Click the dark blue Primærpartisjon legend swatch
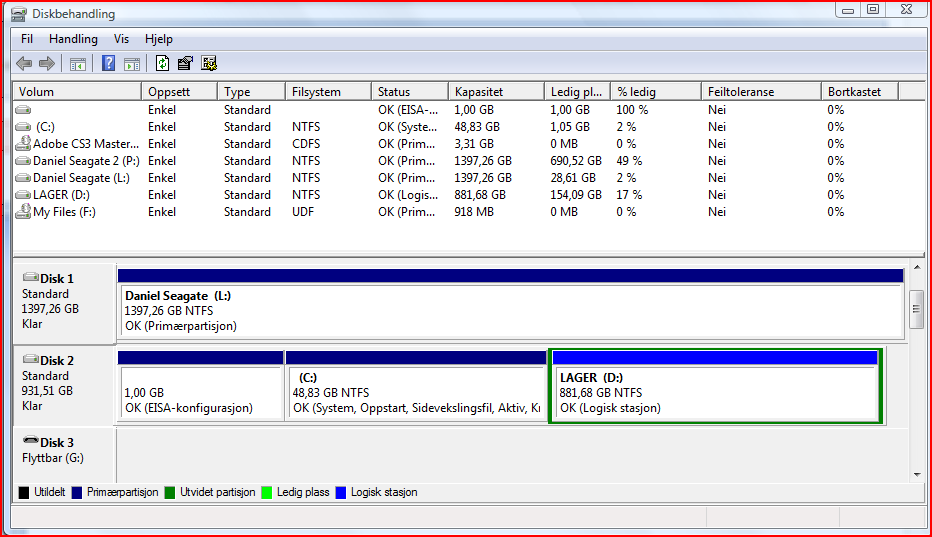 coord(77,492)
